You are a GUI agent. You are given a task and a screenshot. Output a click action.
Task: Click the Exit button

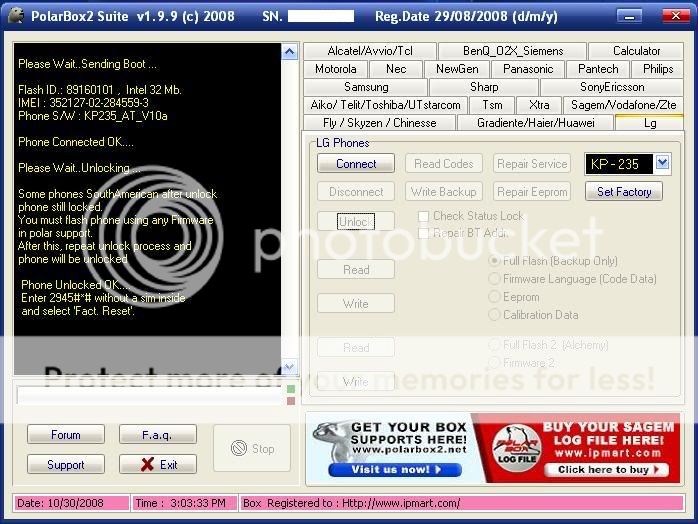coord(158,464)
